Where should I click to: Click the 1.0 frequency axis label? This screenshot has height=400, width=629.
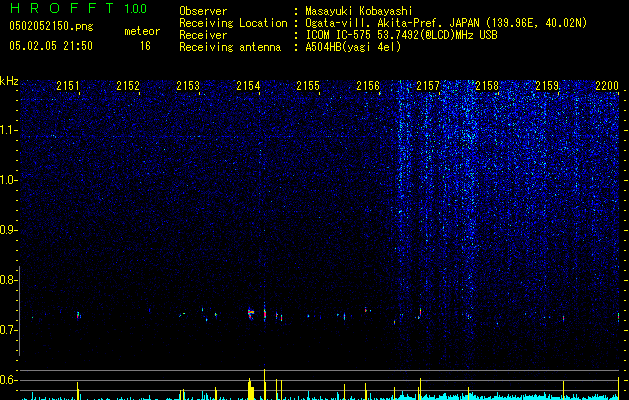(9, 180)
